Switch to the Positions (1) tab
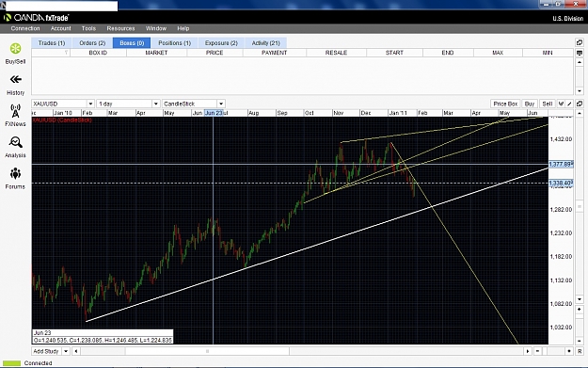The image size is (588, 368). click(174, 42)
